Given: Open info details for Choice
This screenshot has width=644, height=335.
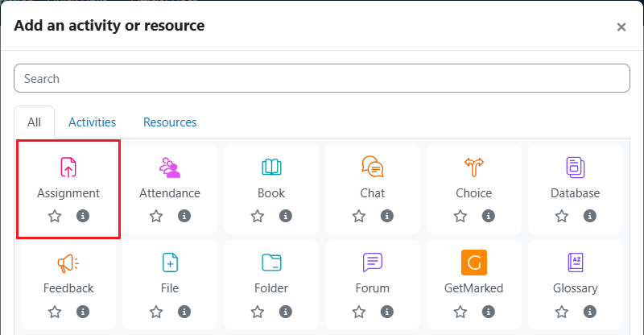Looking at the screenshot, I should 489,216.
